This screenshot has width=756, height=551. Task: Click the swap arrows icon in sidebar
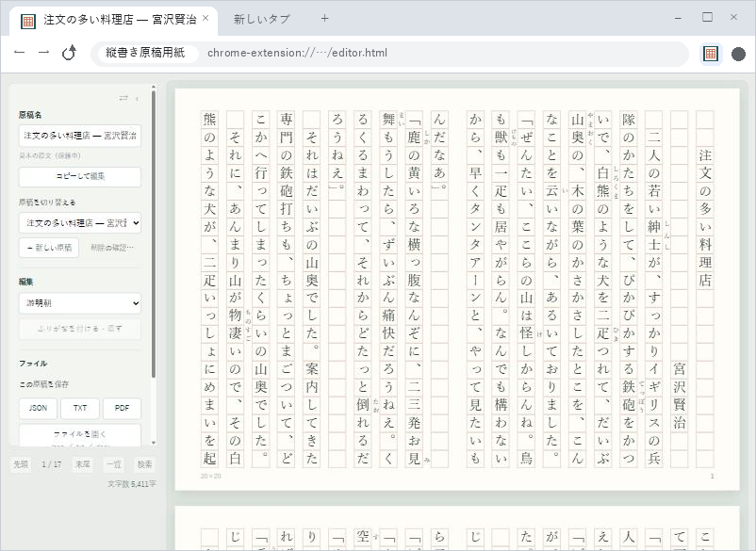point(123,98)
